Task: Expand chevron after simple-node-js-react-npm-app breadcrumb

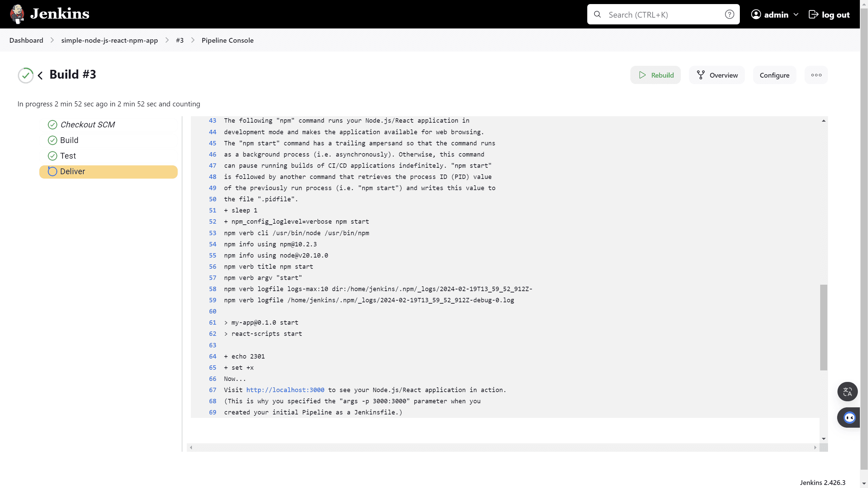Action: [167, 40]
